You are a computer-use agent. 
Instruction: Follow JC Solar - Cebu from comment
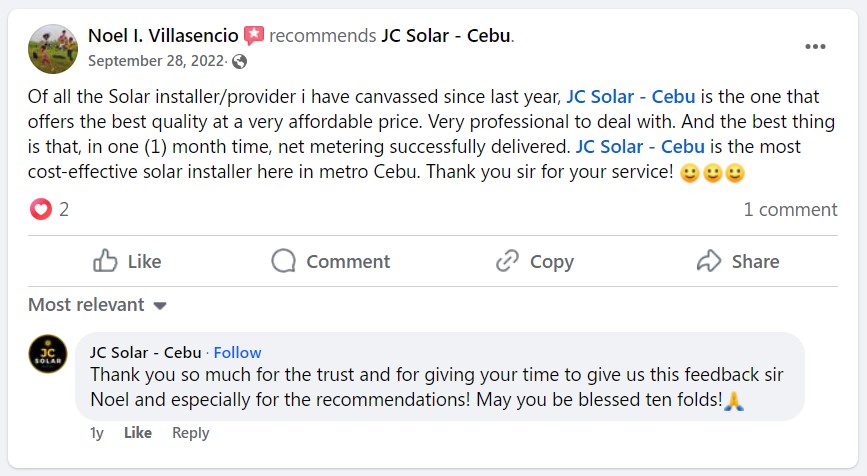point(237,352)
